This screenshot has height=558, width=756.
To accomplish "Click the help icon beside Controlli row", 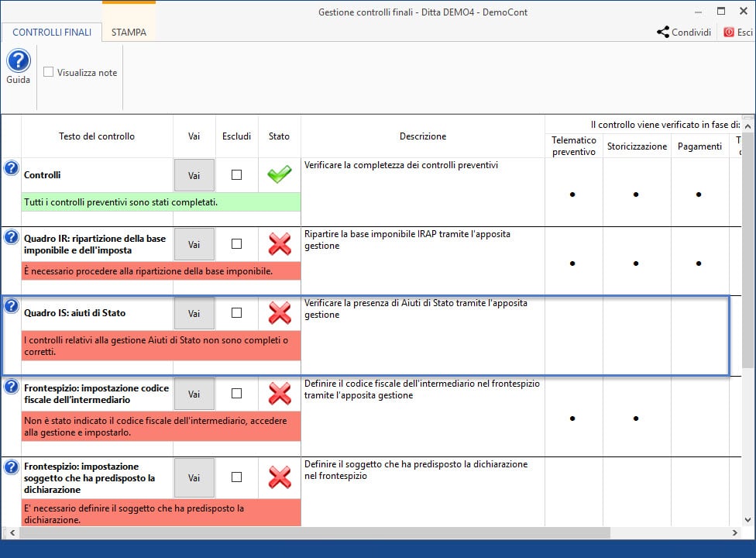I will [x=11, y=168].
